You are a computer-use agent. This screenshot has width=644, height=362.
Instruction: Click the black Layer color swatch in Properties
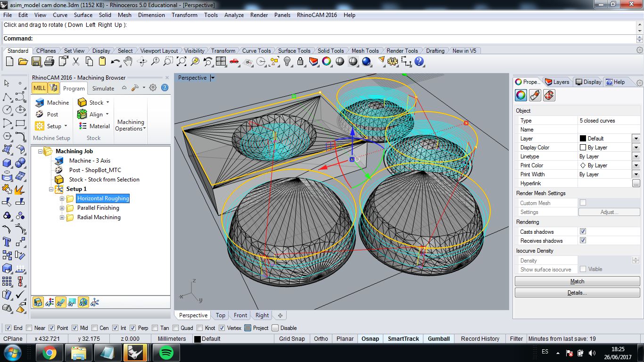click(x=583, y=139)
